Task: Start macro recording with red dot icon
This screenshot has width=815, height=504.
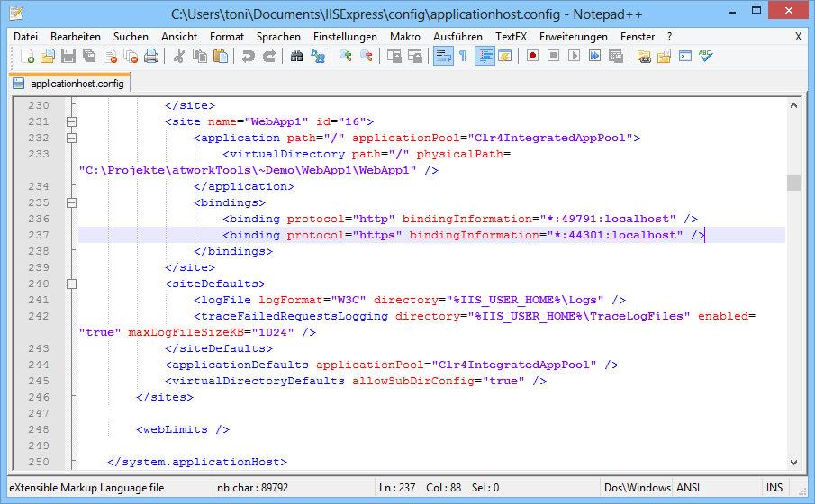Action: [533, 56]
